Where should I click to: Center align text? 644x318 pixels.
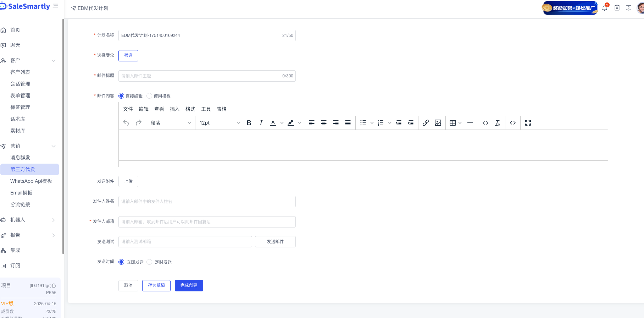[324, 123]
